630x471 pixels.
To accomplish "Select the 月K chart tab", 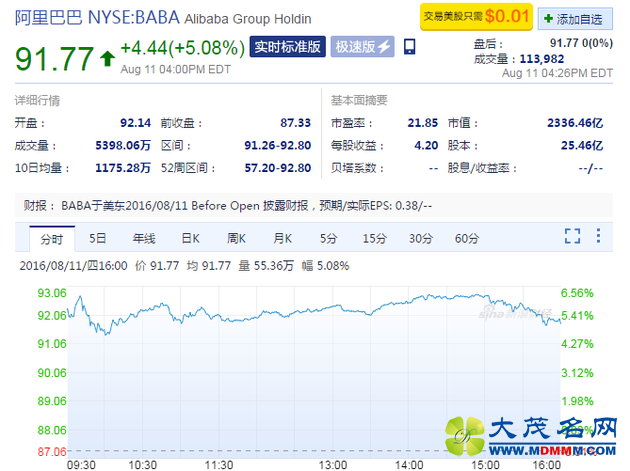I will [282, 238].
